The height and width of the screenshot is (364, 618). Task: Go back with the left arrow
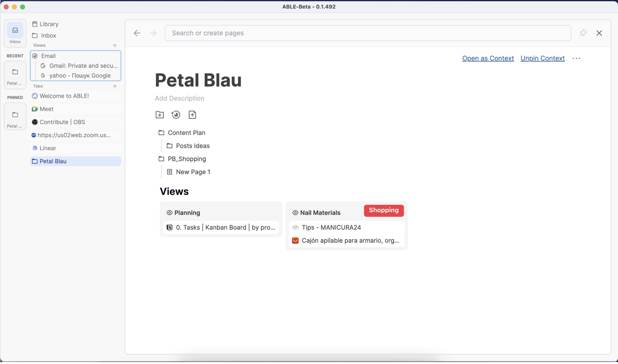(137, 33)
